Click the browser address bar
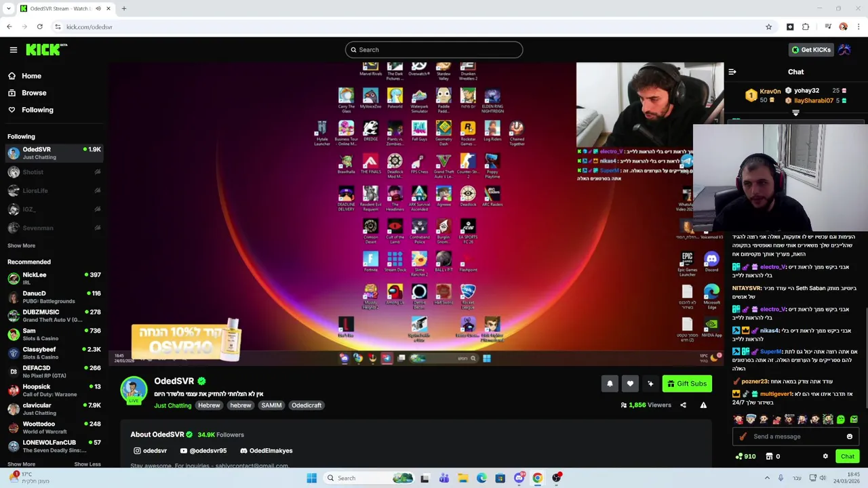The height and width of the screenshot is (488, 868). click(407, 27)
